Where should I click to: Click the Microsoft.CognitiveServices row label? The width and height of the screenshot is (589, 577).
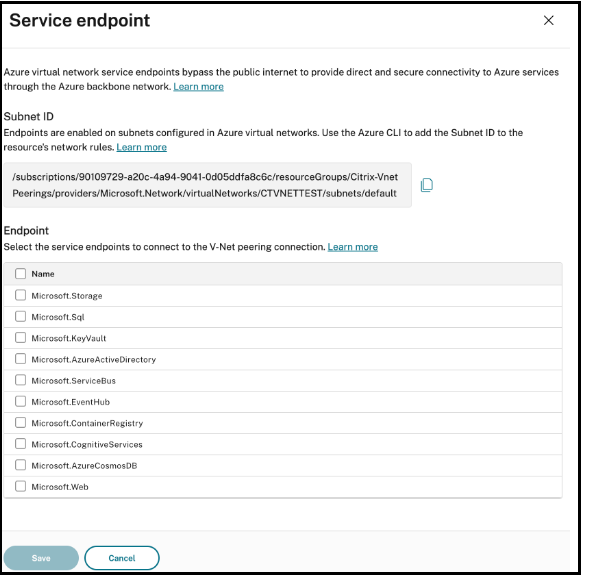87,445
